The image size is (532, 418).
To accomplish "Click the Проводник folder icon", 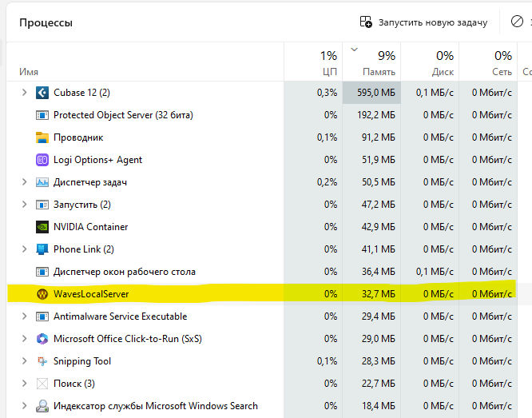I will tap(42, 137).
